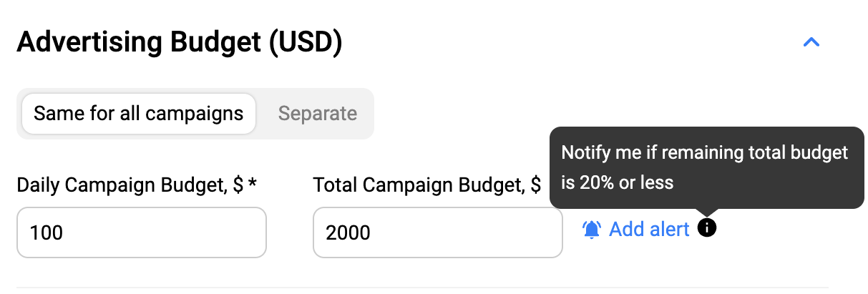Select the "Same for all campaigns" option
868x294 pixels.
tap(138, 114)
